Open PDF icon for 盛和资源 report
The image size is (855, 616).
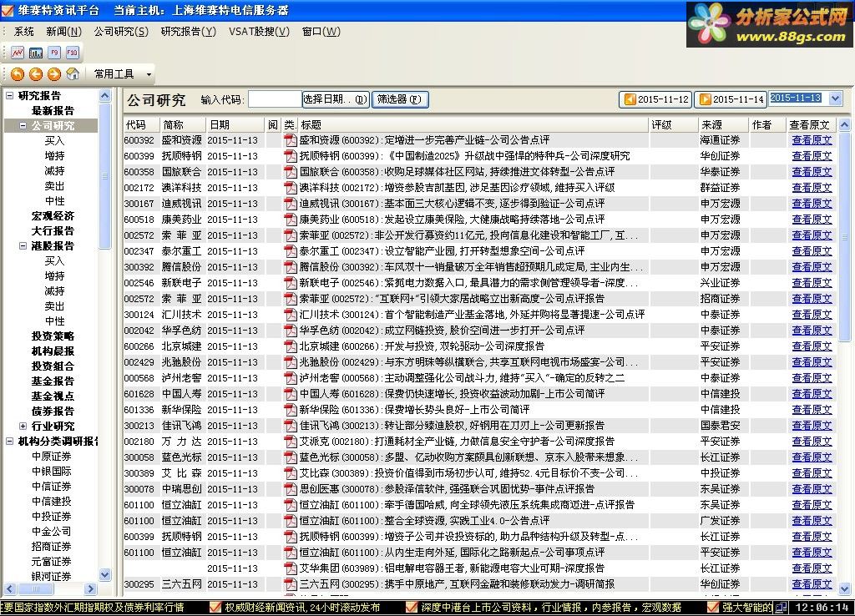[x=291, y=140]
